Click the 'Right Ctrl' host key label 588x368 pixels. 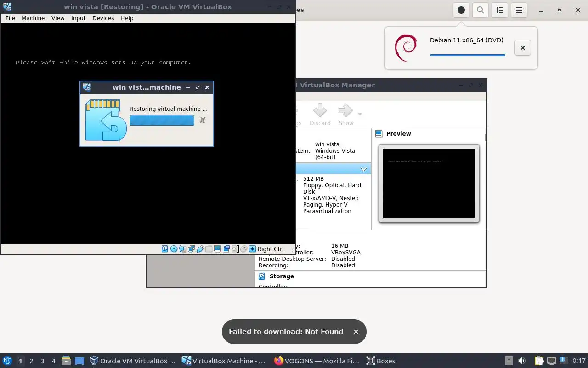(x=271, y=249)
